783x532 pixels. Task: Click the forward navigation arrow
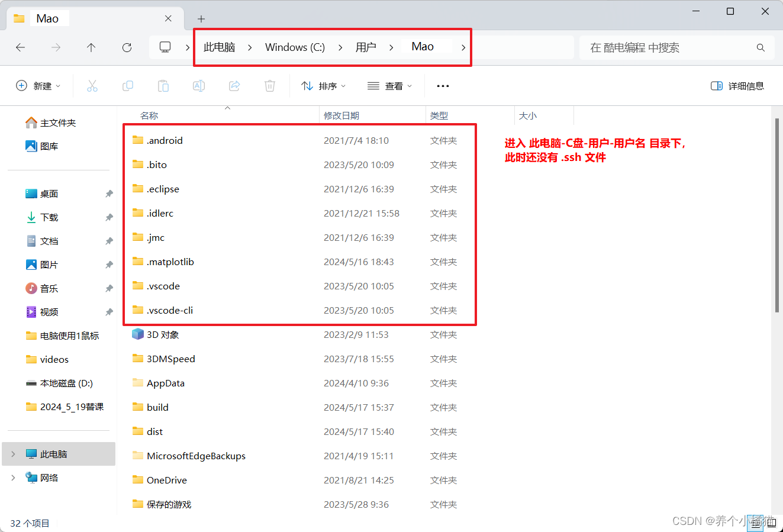click(56, 47)
